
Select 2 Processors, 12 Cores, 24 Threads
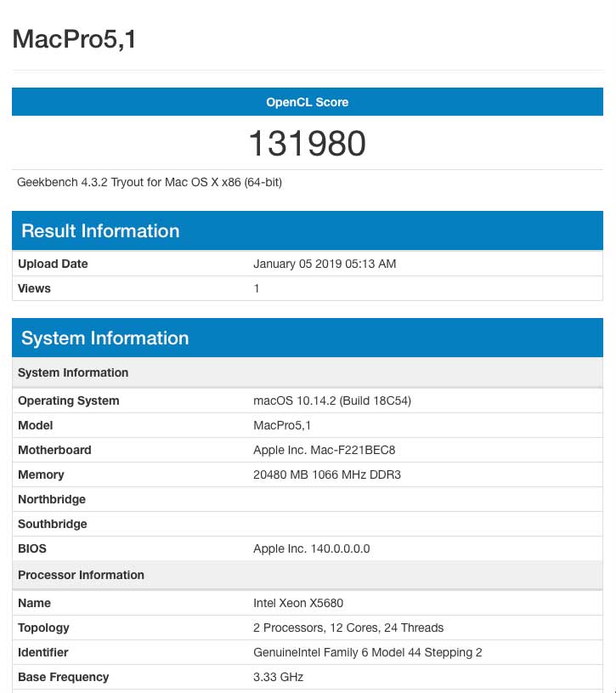click(348, 628)
